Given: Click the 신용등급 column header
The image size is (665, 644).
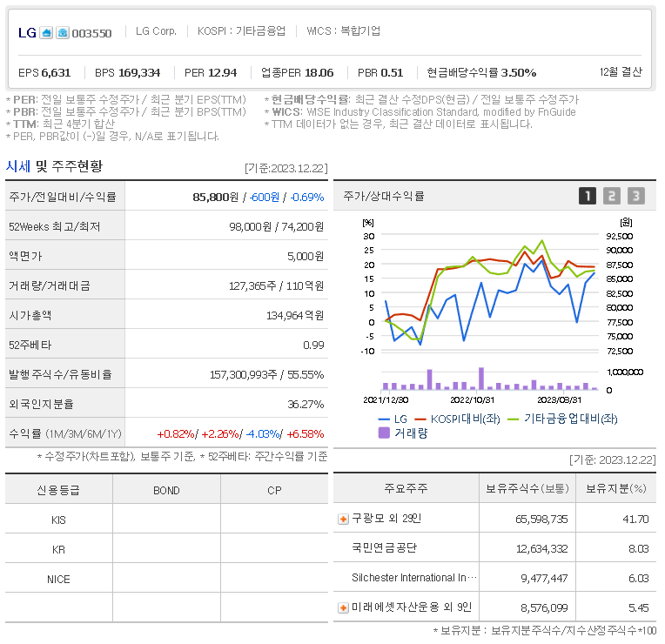Looking at the screenshot, I should click(58, 491).
